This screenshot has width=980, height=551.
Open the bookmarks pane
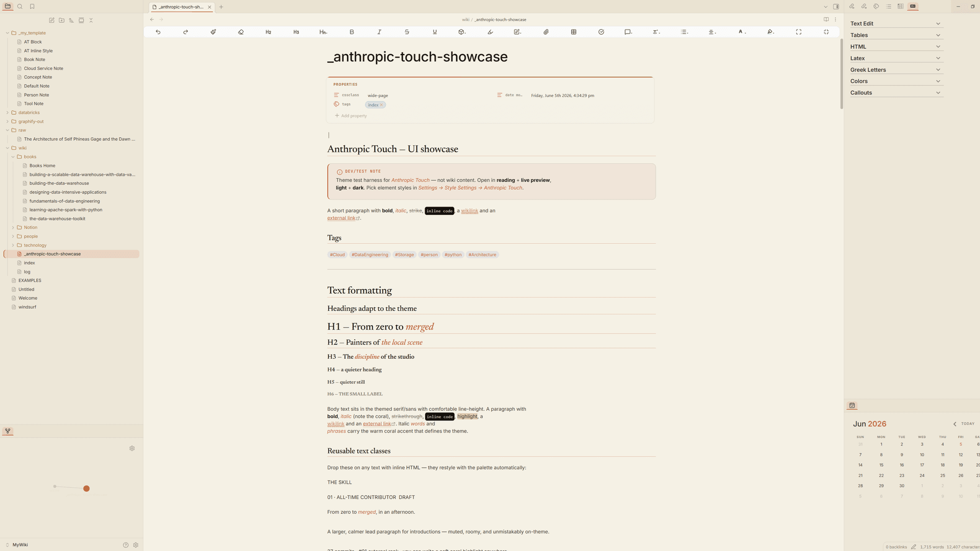pos(32,7)
